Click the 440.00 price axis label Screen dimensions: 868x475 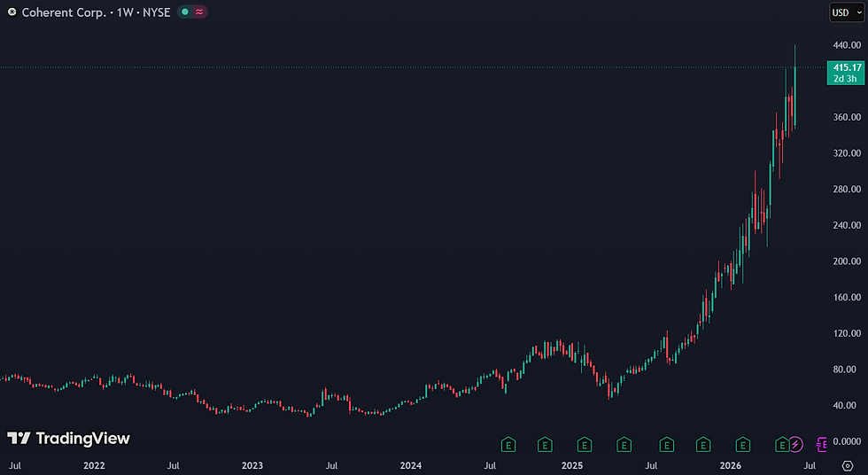click(x=847, y=45)
